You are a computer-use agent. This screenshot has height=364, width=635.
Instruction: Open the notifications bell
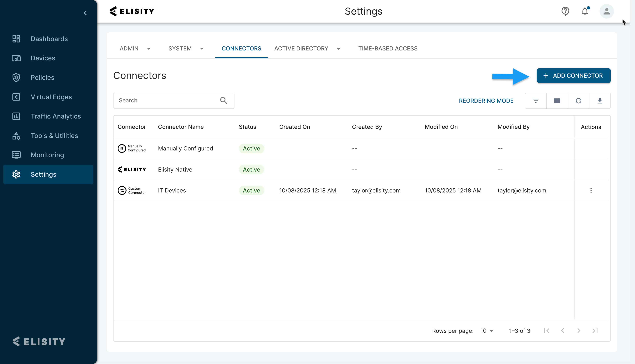[x=585, y=11]
